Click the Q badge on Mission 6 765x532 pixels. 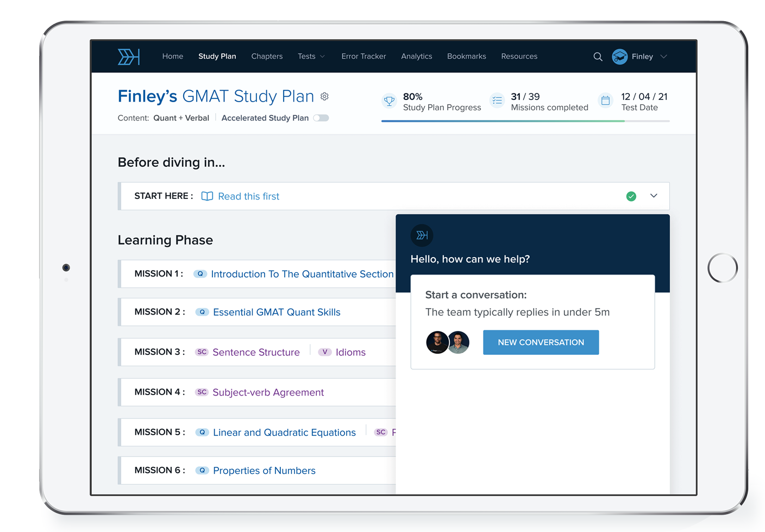click(202, 471)
